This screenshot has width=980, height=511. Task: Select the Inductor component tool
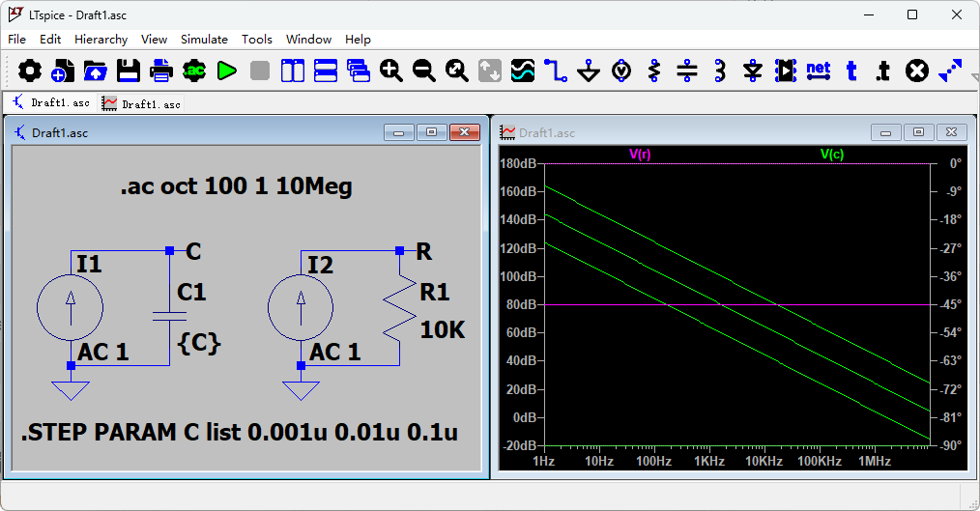pos(720,71)
